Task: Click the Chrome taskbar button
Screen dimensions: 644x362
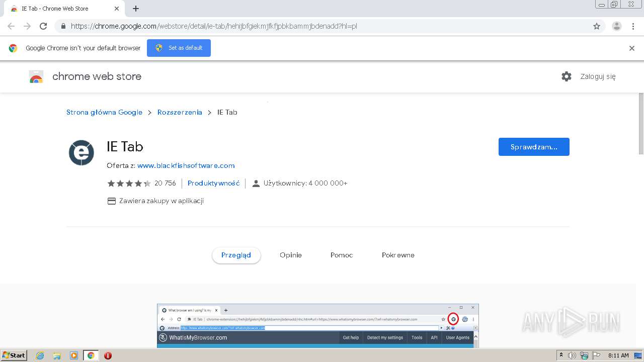Action: pos(91,355)
